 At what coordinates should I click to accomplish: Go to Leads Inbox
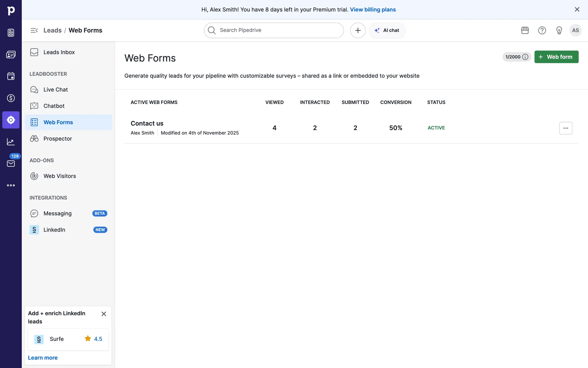(x=59, y=52)
